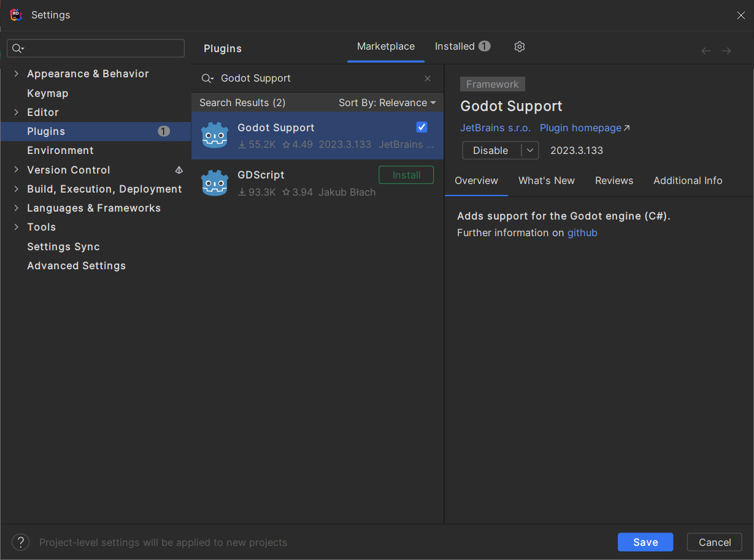The width and height of the screenshot is (754, 560).
Task: Focus the settings search field
Action: pyautogui.click(x=96, y=48)
